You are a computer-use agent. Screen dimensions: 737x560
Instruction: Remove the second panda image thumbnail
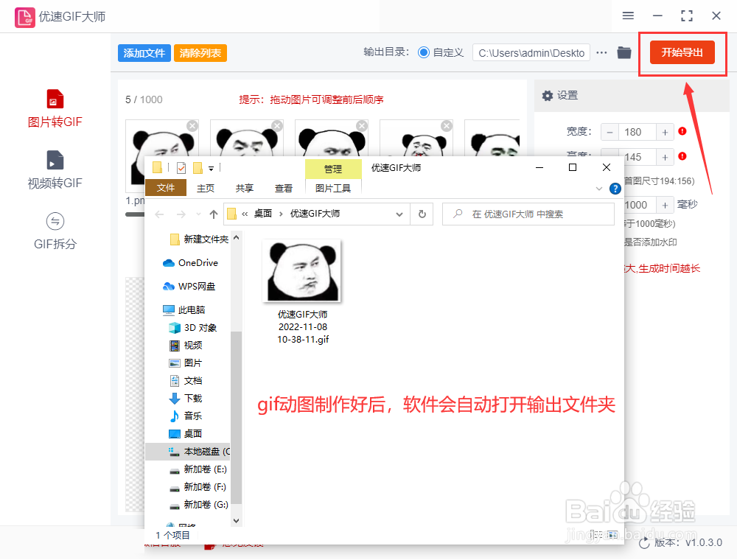tap(277, 126)
